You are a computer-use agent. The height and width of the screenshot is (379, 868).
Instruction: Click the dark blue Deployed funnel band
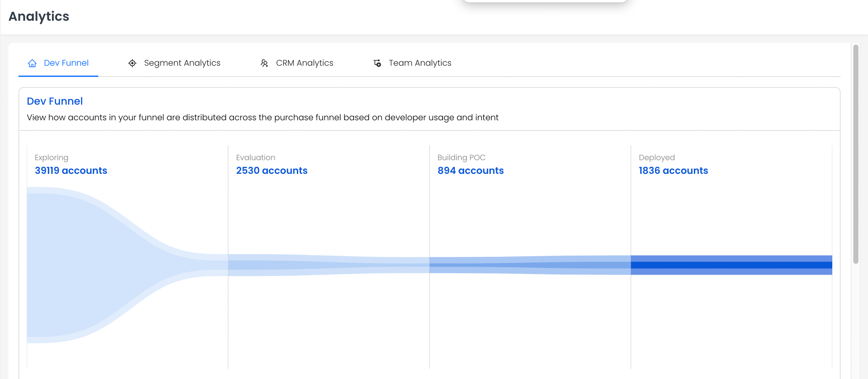point(731,265)
